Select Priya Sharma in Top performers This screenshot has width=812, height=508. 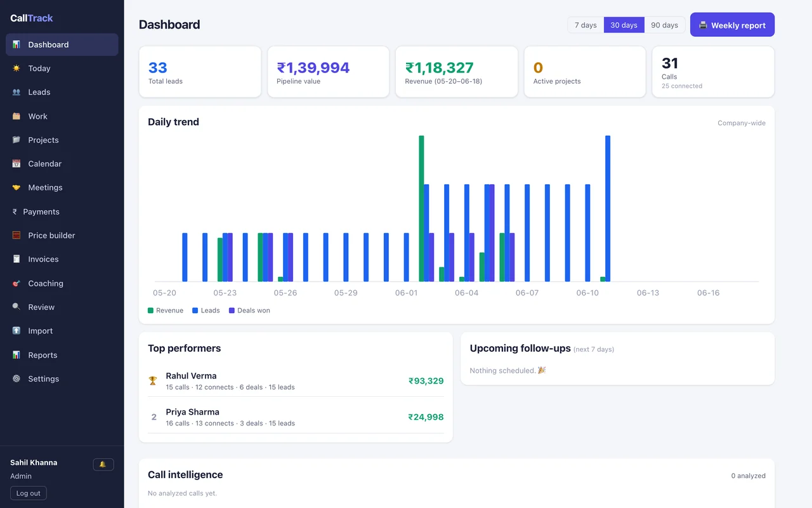(296, 417)
